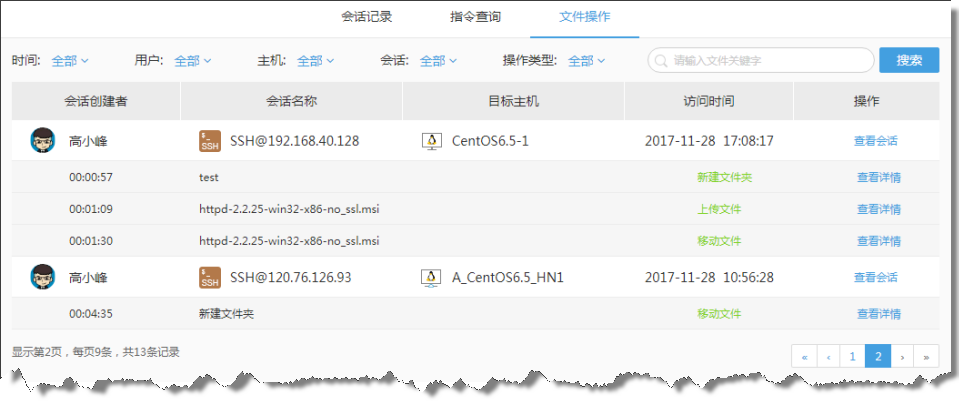Go to page 1 in pagination
Screen dimensions: 959x401
click(851, 356)
